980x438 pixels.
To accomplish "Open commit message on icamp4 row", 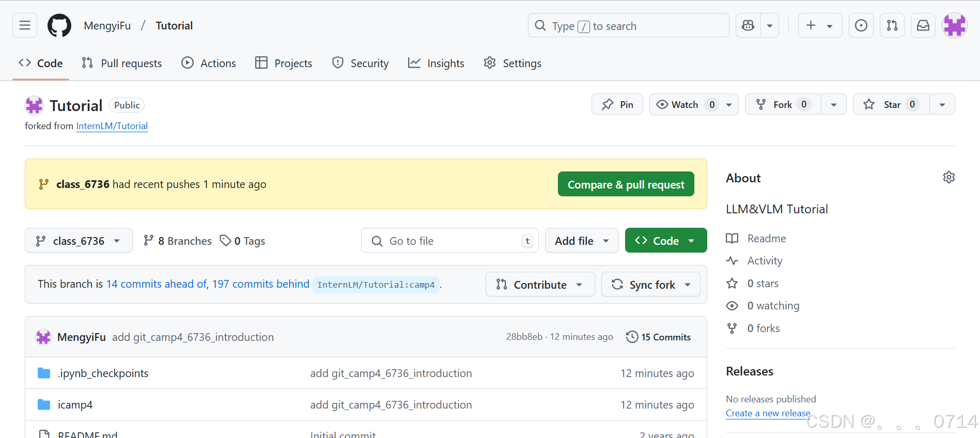I will coord(391,405).
